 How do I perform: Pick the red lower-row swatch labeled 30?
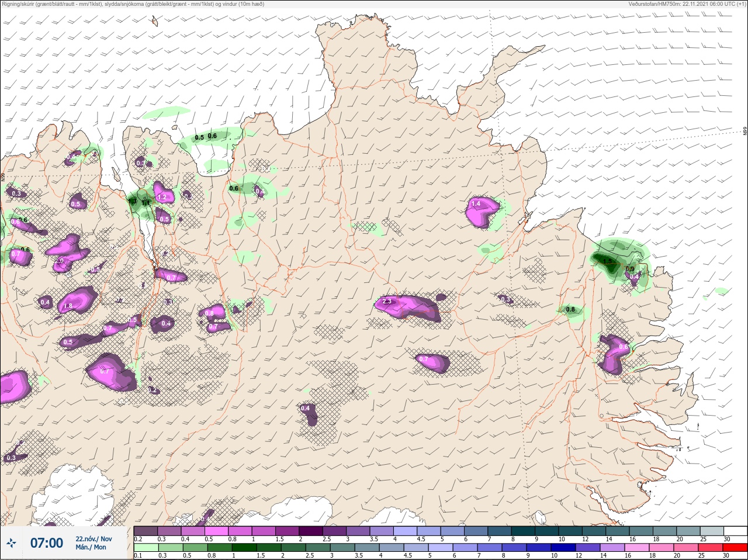(x=735, y=548)
